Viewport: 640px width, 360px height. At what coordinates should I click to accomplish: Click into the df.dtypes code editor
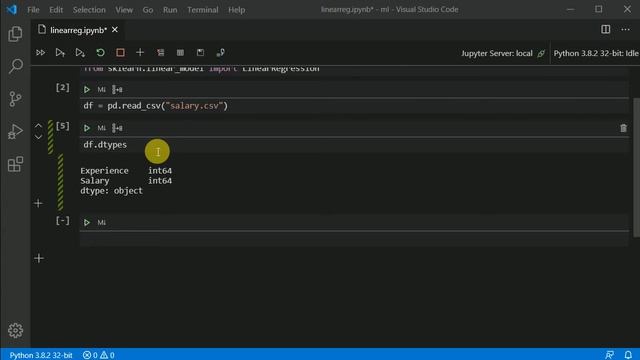[x=354, y=145]
